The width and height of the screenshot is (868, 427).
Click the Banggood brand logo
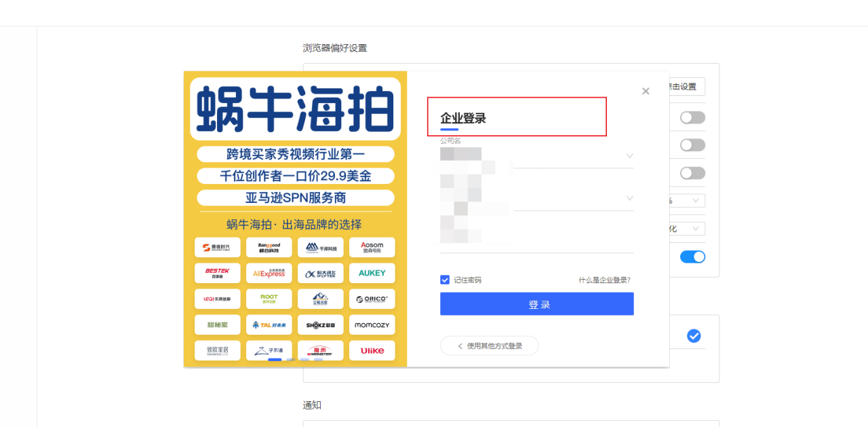[x=269, y=247]
